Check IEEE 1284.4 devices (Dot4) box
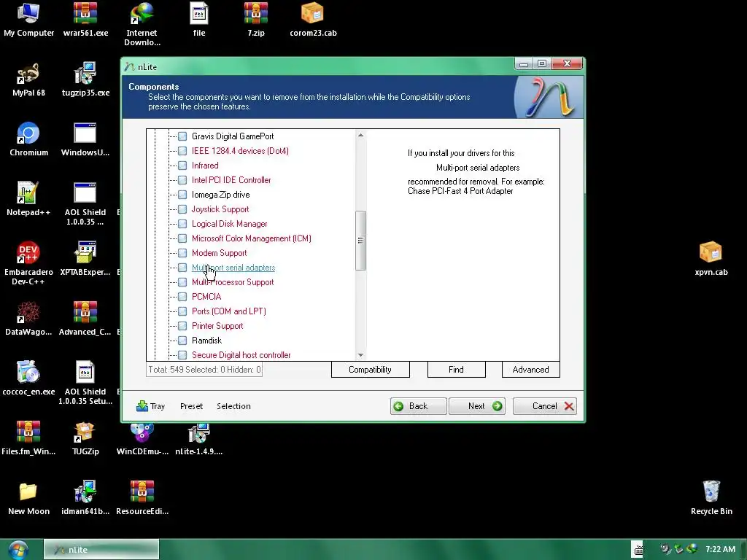 click(x=182, y=151)
